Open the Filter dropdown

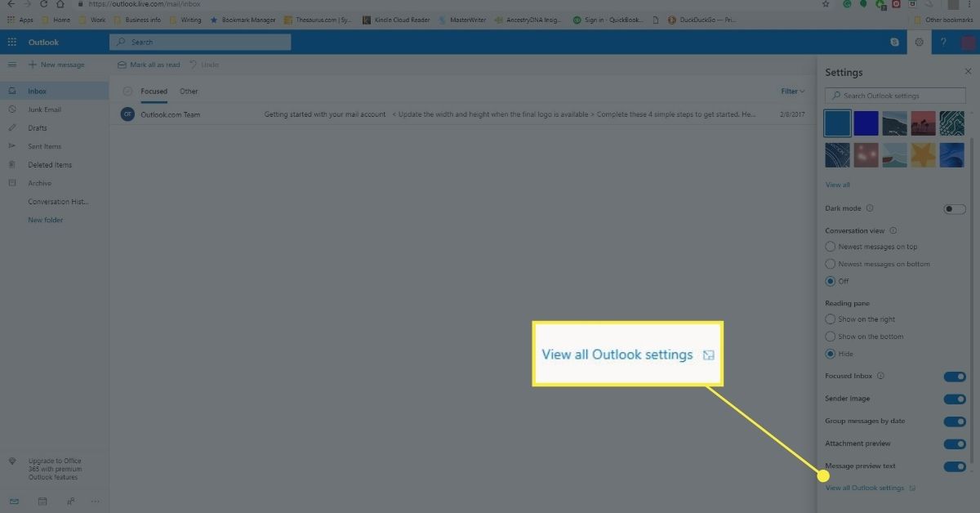792,91
